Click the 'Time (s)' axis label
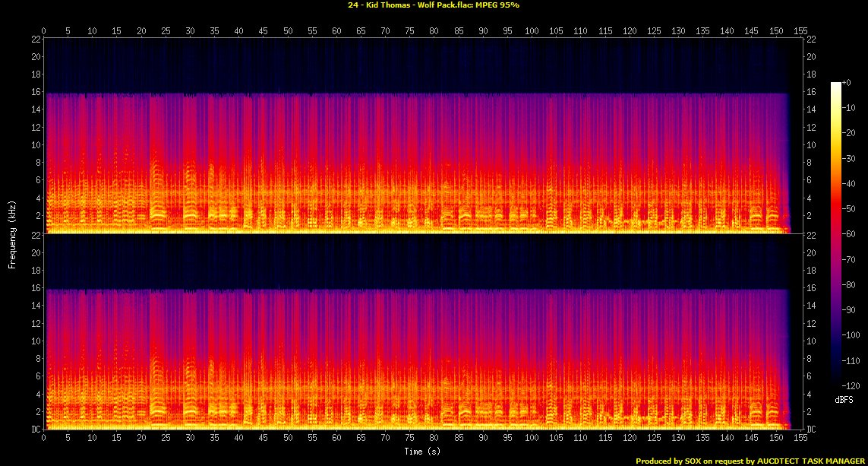 (424, 452)
